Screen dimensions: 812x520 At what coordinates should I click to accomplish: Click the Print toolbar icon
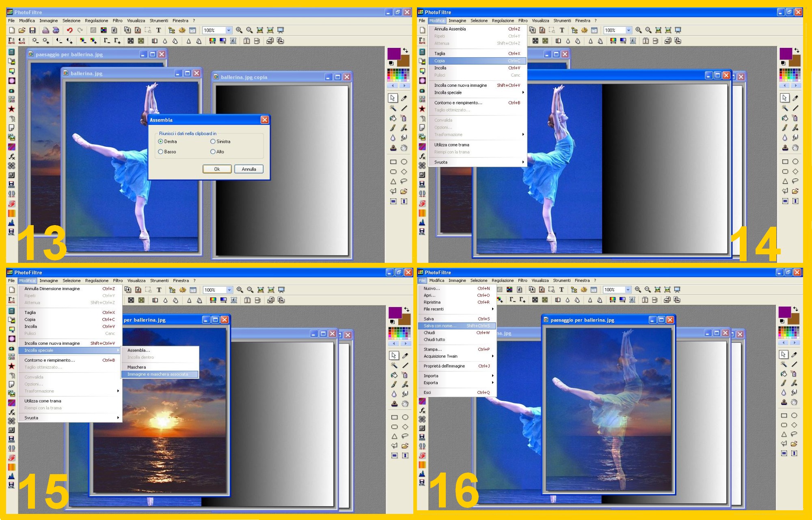(45, 30)
